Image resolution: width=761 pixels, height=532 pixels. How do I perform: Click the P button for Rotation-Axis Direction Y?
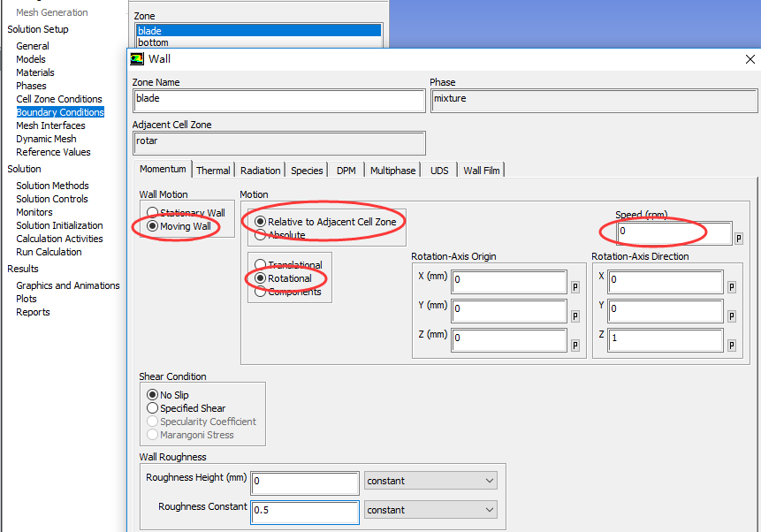(732, 316)
